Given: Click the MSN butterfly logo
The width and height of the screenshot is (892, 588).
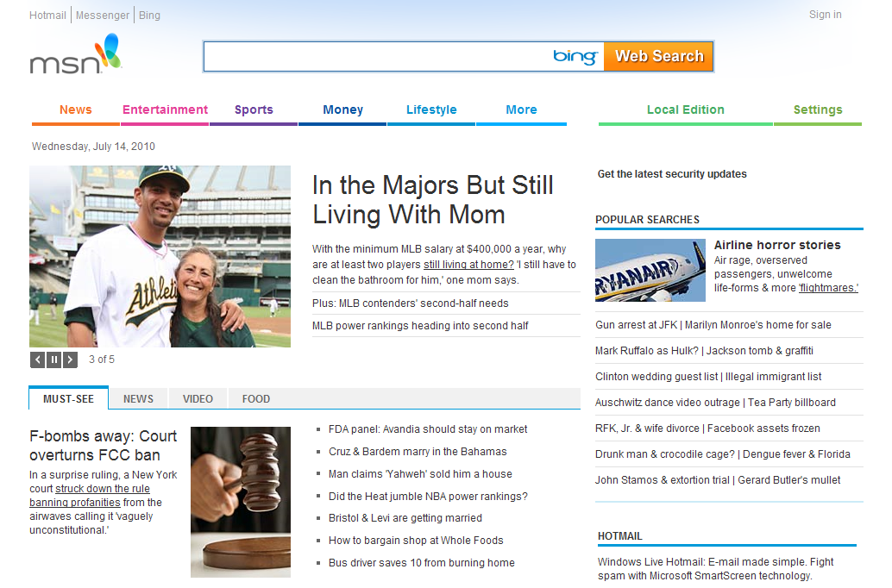Looking at the screenshot, I should pos(75,54).
